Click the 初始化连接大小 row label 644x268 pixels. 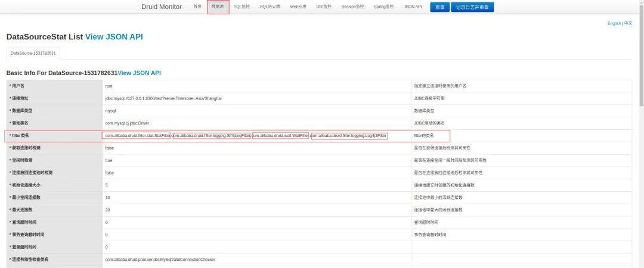pos(26,185)
